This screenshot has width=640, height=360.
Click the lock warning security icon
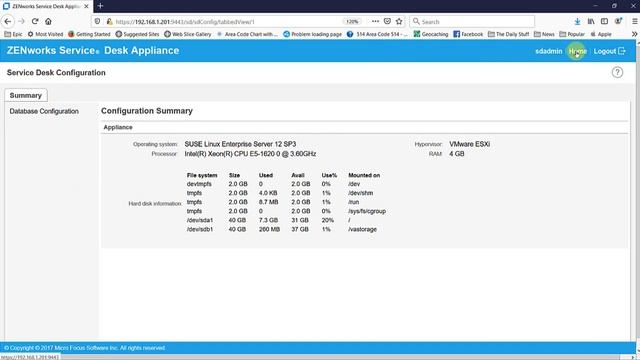point(109,21)
